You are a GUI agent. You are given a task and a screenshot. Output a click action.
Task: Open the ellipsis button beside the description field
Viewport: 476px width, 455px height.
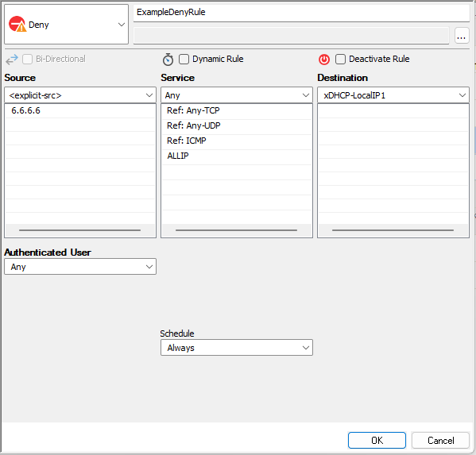pos(462,36)
